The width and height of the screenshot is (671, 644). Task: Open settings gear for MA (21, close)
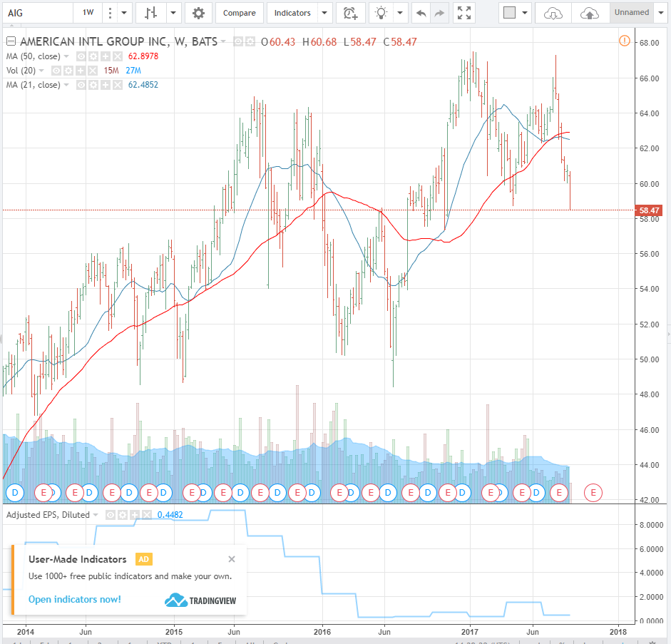point(93,85)
